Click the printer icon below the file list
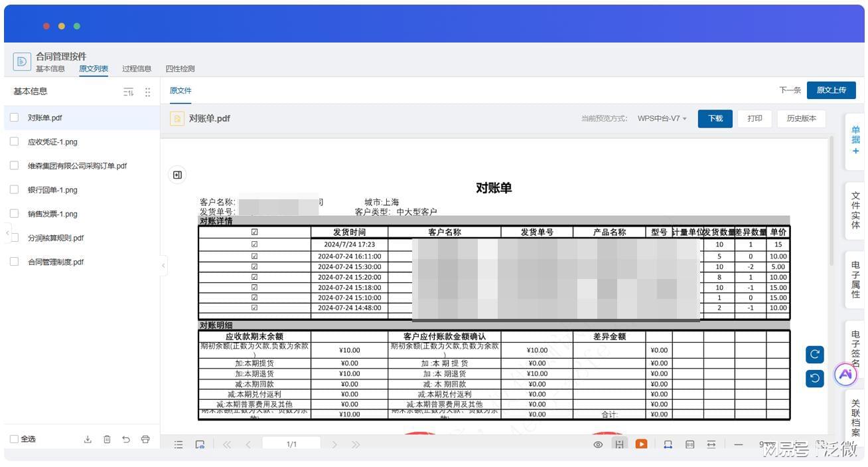This screenshot has width=868, height=467. pyautogui.click(x=145, y=439)
